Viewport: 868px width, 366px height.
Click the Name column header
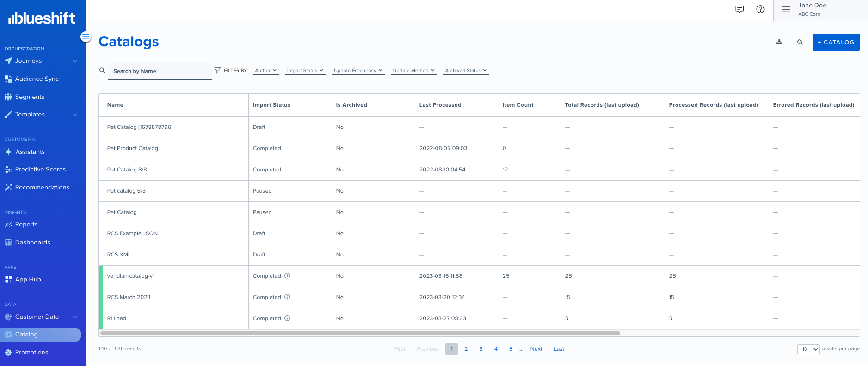click(x=115, y=105)
